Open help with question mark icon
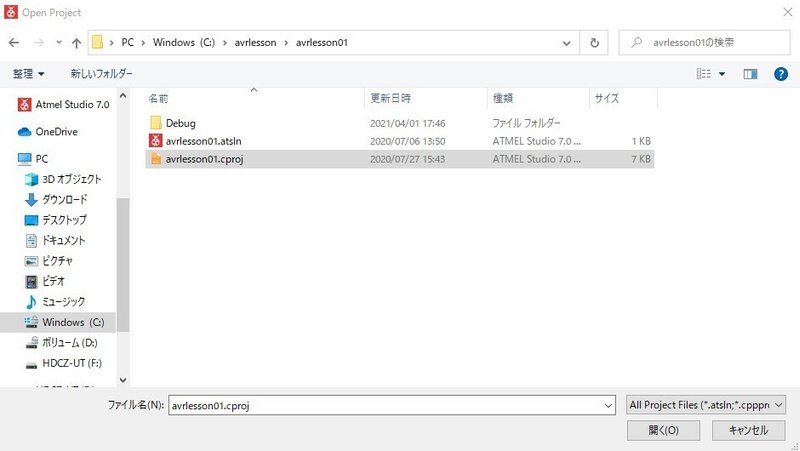Screen dimensions: 800x451 pyautogui.click(x=781, y=74)
